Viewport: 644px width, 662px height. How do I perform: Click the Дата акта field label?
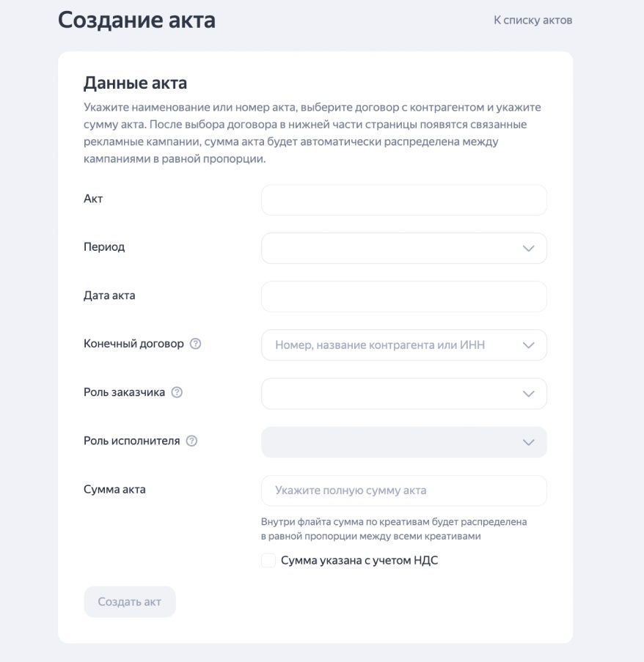109,295
